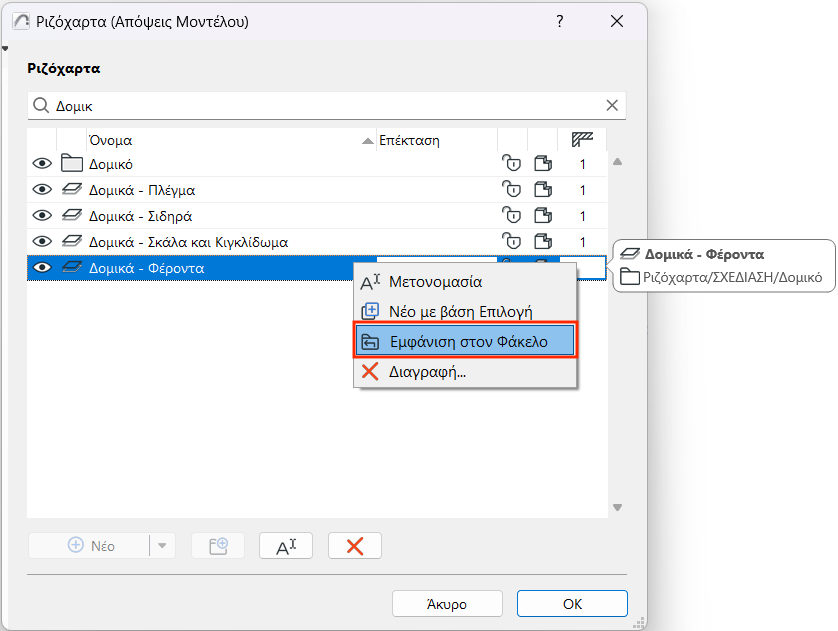Open the Νέο button dropdown arrow
Viewport: 838px width, 631px height.
(x=162, y=546)
